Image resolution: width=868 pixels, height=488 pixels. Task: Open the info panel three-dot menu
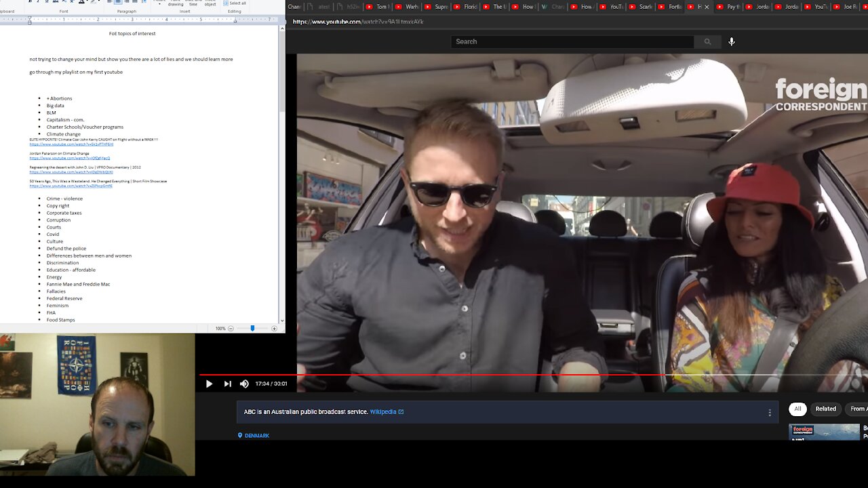770,412
